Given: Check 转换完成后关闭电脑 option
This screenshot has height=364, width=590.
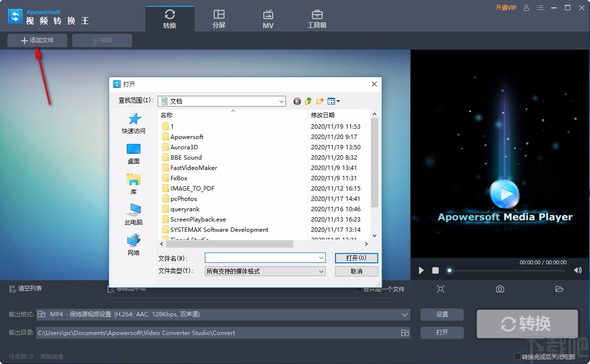Looking at the screenshot, I should pyautogui.click(x=518, y=357).
